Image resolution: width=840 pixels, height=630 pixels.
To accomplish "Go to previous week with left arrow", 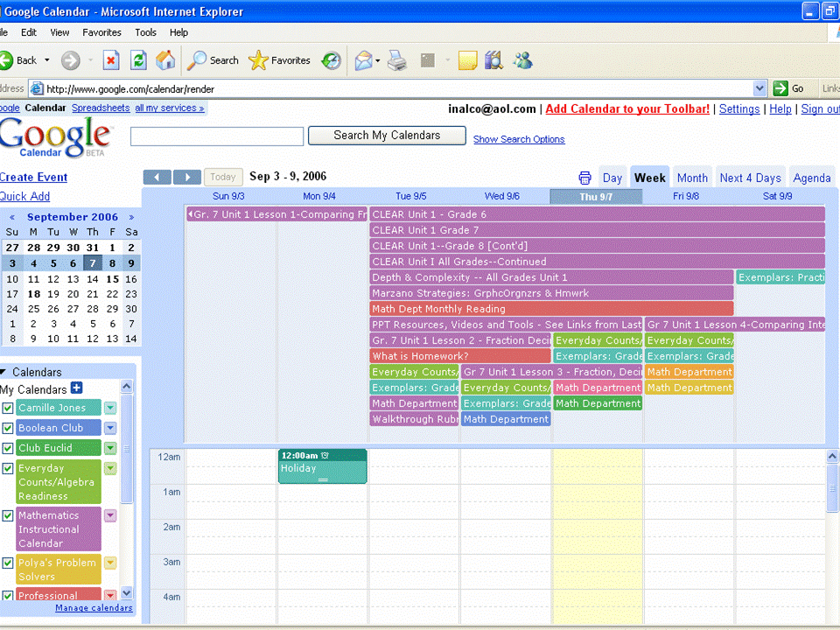I will [157, 177].
